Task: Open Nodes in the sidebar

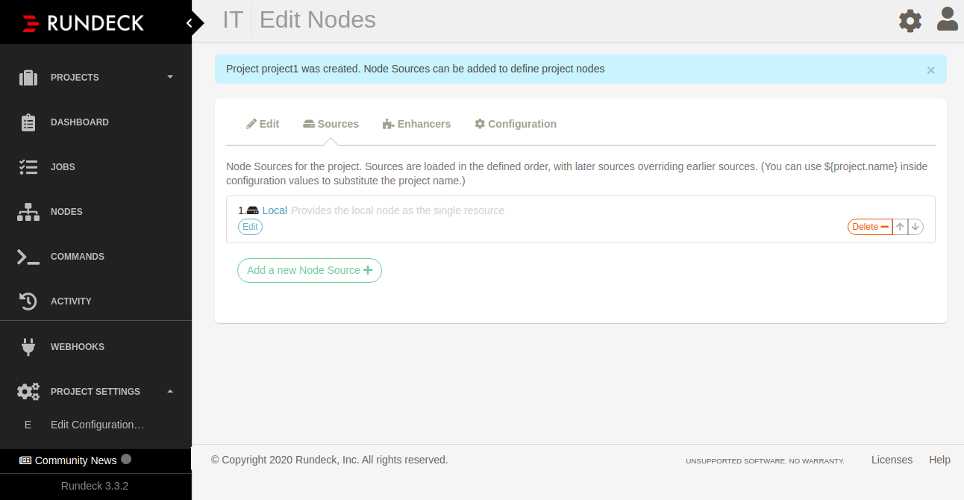Action: coord(66,212)
